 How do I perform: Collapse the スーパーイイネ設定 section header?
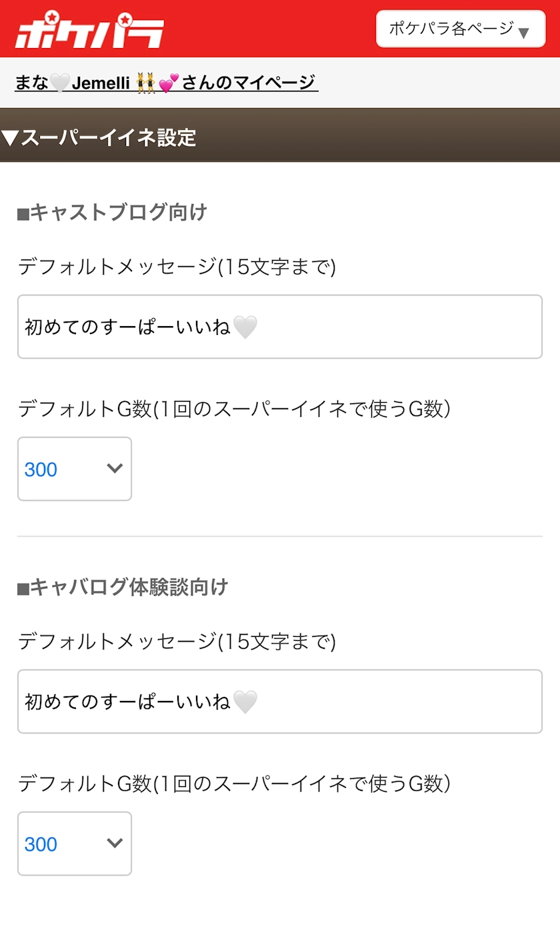pyautogui.click(x=280, y=137)
